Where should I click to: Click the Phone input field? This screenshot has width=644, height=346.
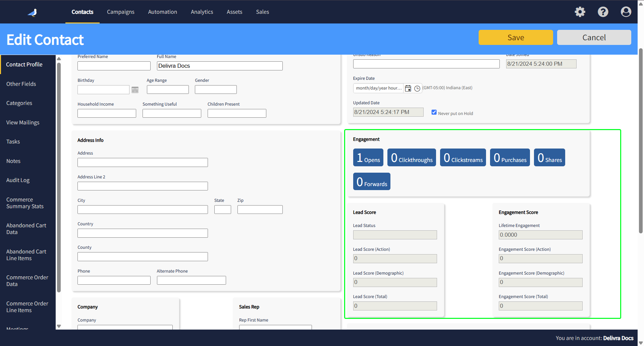(x=114, y=280)
